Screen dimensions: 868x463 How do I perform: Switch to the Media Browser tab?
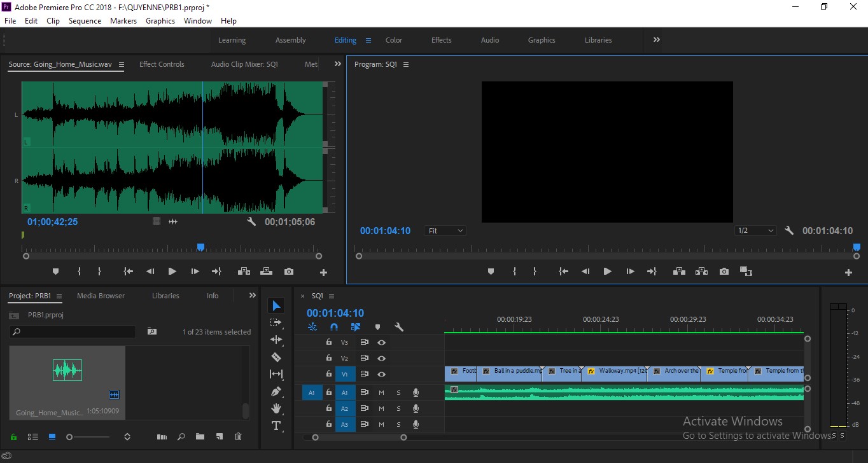coord(101,296)
